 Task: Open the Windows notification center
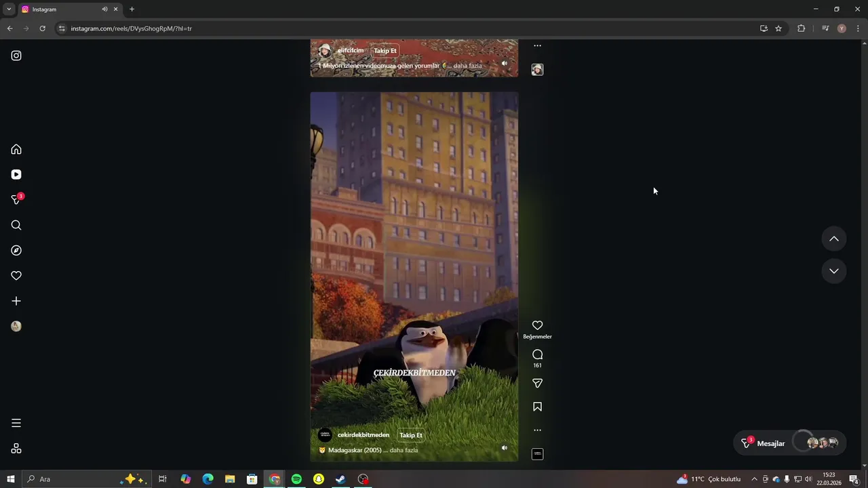coord(854,479)
